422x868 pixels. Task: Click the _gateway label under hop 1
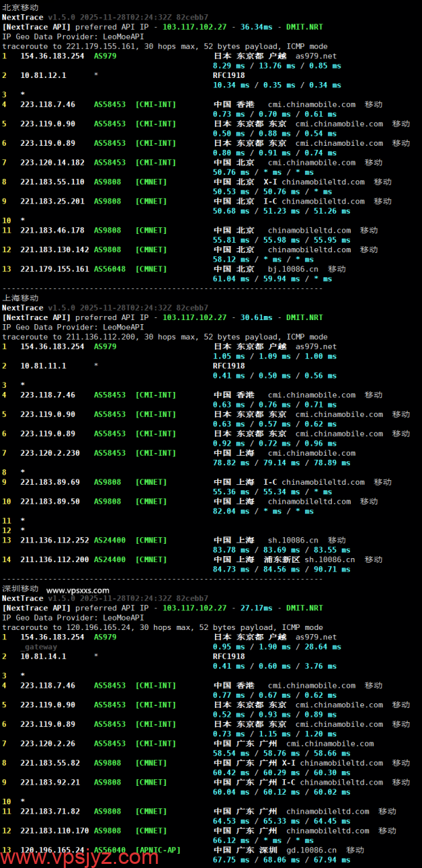point(39,647)
